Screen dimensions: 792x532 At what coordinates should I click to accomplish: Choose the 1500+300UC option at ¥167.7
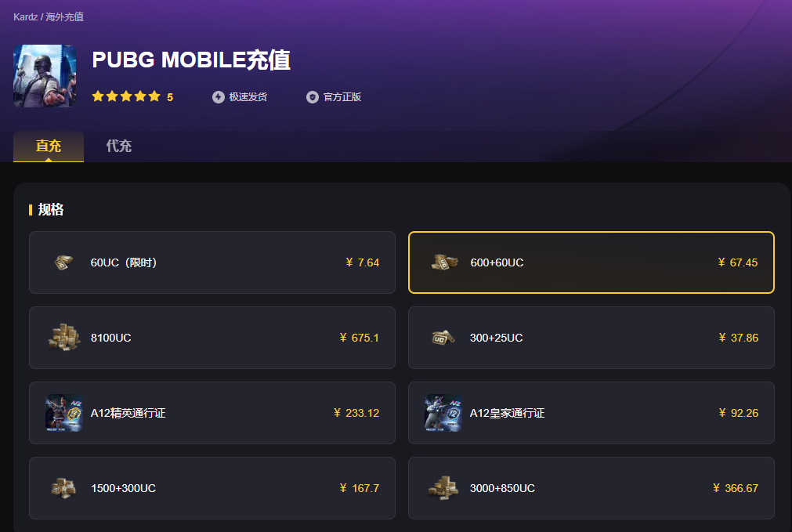pos(212,488)
